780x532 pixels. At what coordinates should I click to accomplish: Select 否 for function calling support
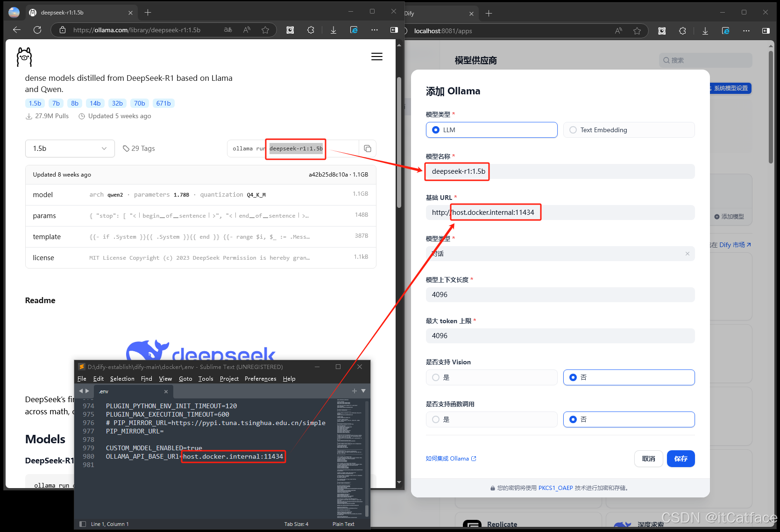coord(629,419)
